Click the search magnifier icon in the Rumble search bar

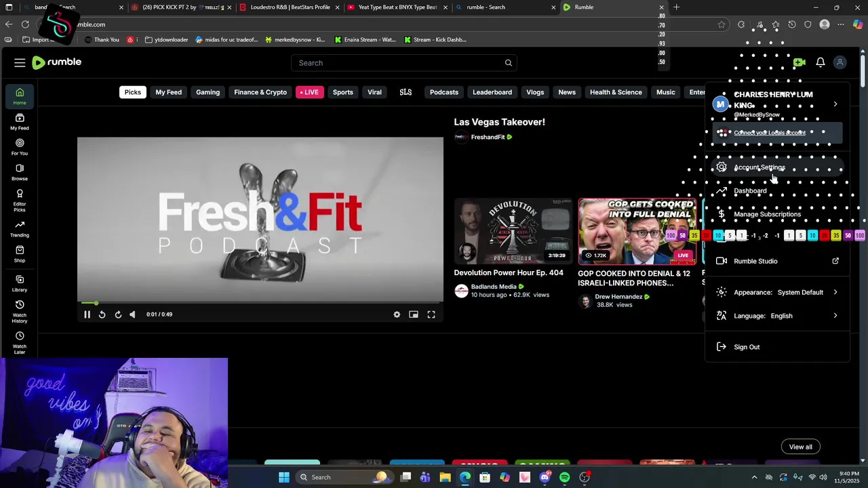[x=508, y=63]
